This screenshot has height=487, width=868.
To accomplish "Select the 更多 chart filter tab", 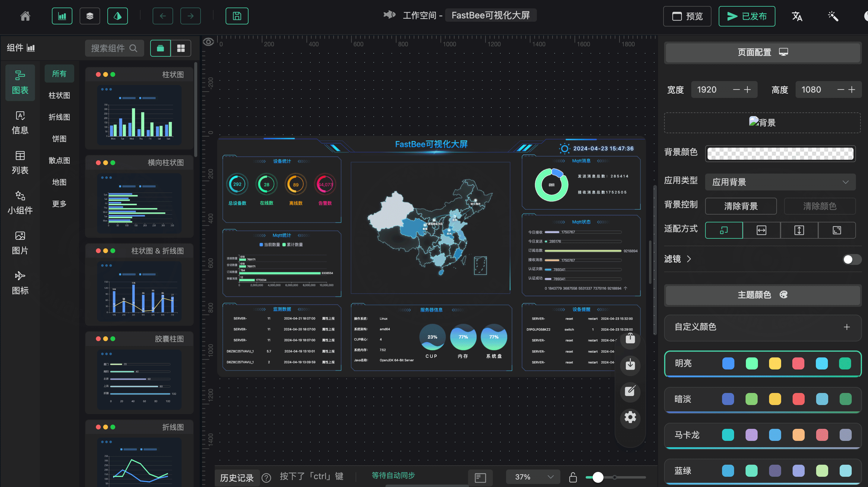I will pyautogui.click(x=59, y=204).
